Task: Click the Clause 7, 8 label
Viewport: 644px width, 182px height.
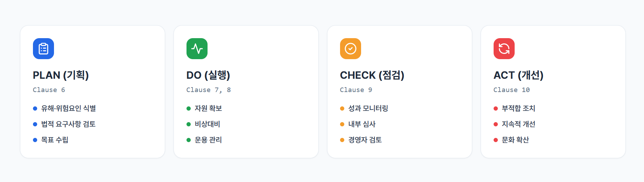Action: [x=209, y=90]
